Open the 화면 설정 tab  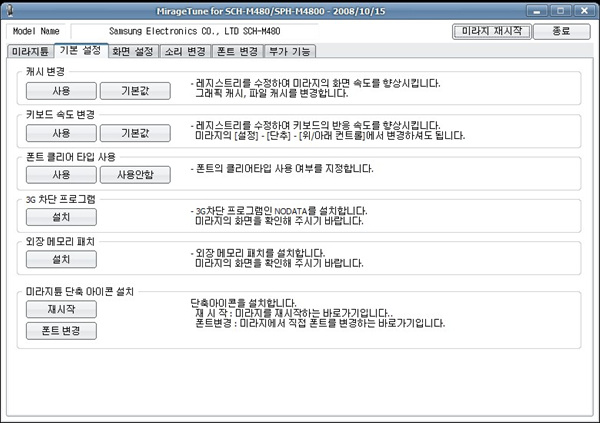point(133,51)
